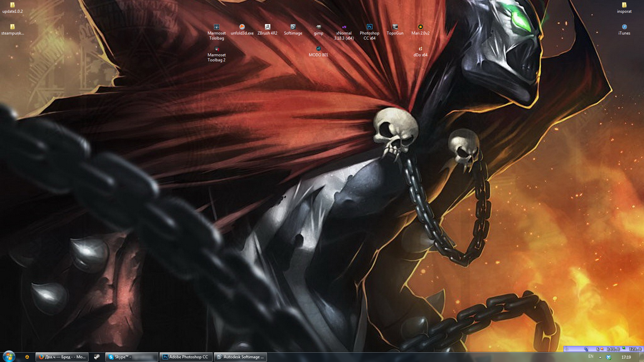
Task: Open the Marmoset Toolbag desktop shortcut
Action: coord(216,27)
